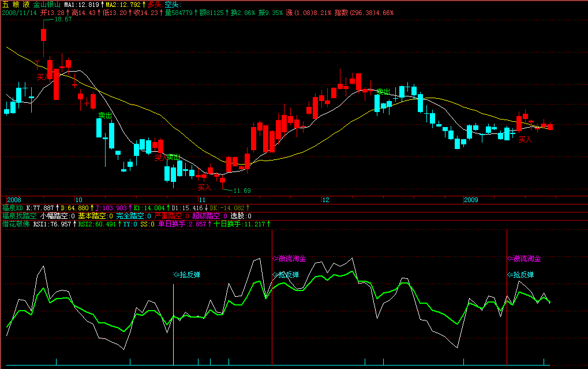Click the 严重踏空:0 value

pyautogui.click(x=172, y=216)
